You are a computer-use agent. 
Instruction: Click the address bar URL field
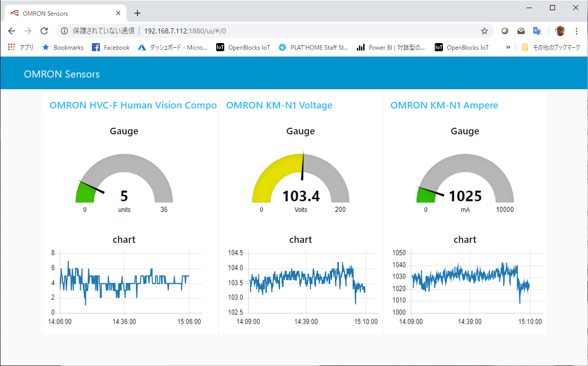274,31
